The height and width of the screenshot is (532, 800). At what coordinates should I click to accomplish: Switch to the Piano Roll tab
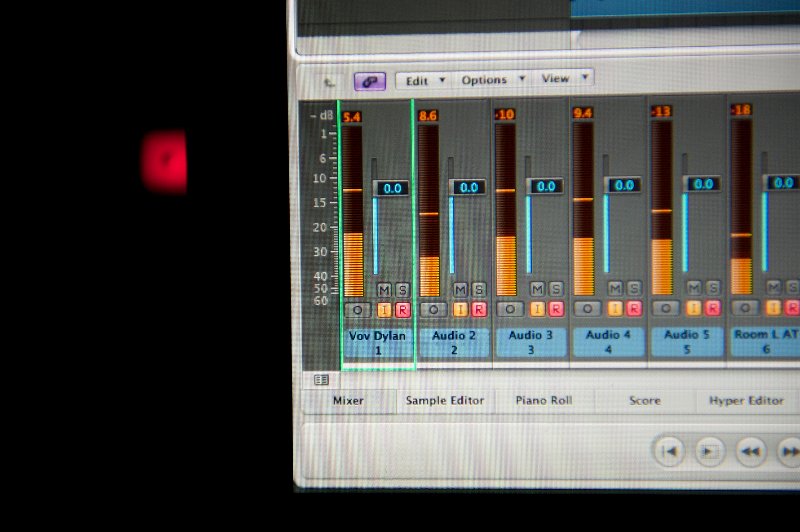[544, 401]
